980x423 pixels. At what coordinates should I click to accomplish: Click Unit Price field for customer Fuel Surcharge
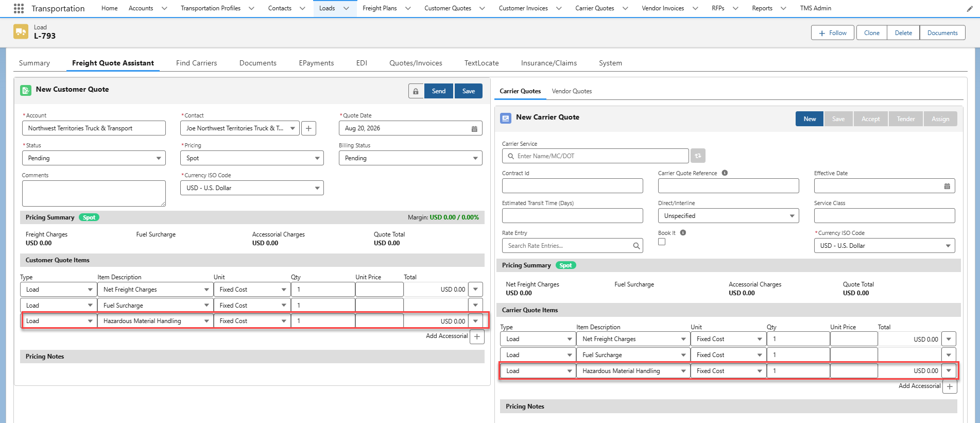[x=380, y=306]
